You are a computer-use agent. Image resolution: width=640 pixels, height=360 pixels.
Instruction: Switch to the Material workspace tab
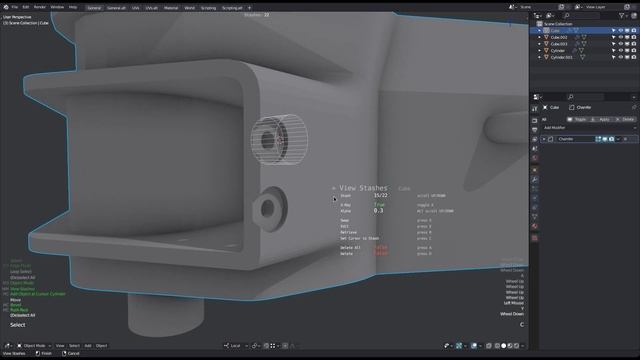(171, 8)
